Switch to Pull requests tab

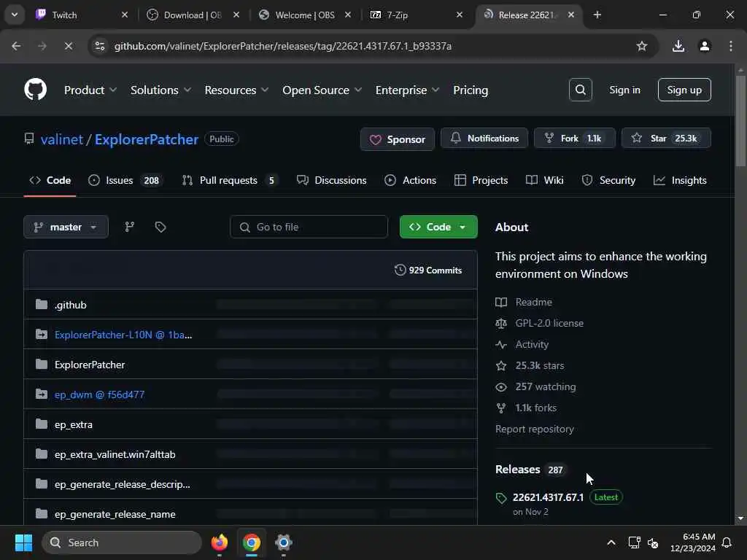tap(230, 180)
